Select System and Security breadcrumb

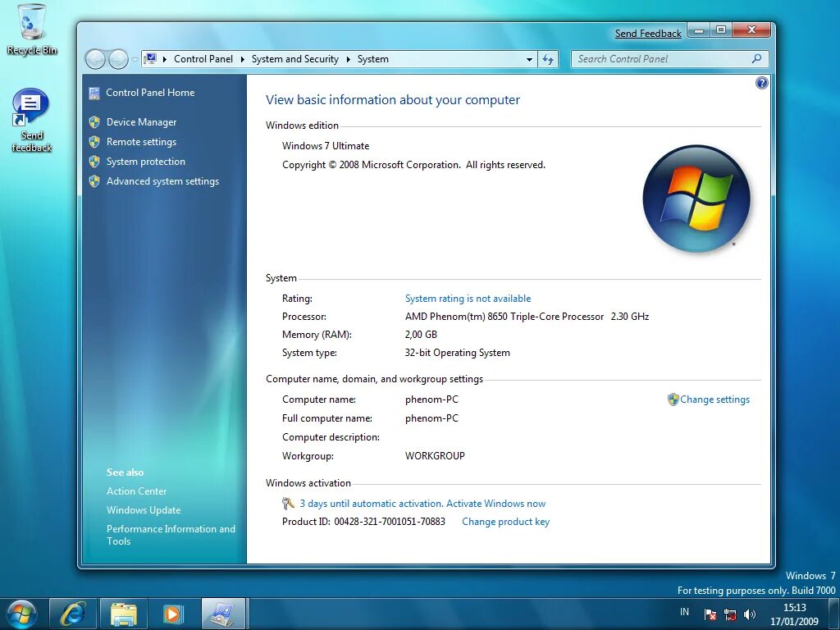tap(294, 59)
